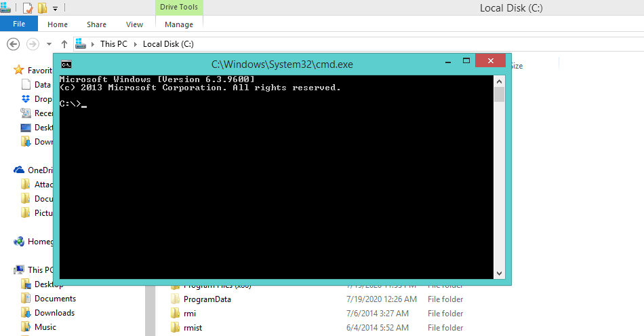Open the recent locations dropdown arrow
Viewport: 644px width, 336px height.
point(49,44)
